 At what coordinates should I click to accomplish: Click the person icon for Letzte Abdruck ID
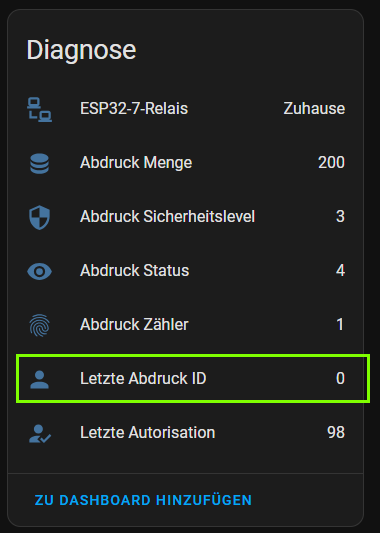pos(39,379)
